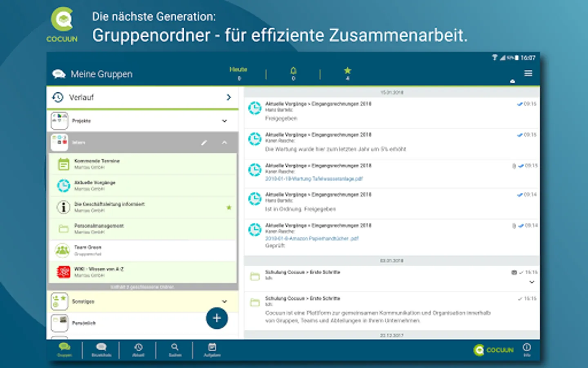Image resolution: width=588 pixels, height=368 pixels.
Task: Open the Suchen search tab
Action: tap(175, 350)
